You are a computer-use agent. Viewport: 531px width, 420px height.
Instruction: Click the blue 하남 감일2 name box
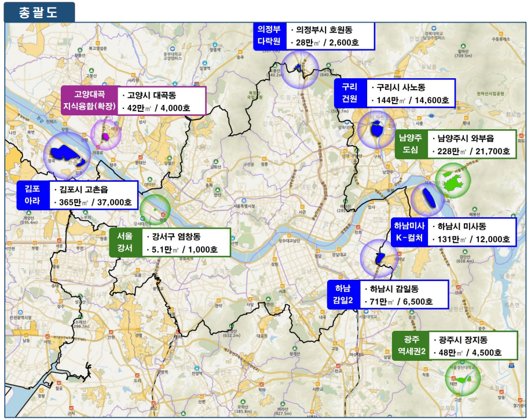(343, 294)
